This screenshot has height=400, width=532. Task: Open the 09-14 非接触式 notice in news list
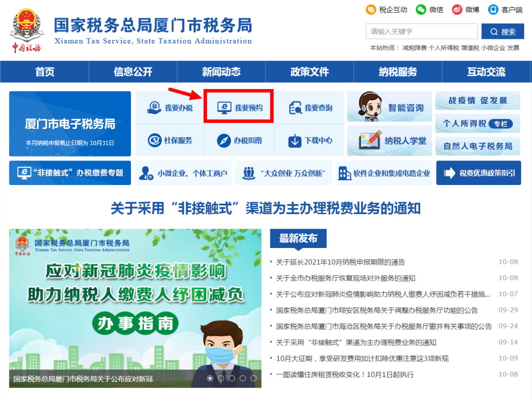[356, 342]
